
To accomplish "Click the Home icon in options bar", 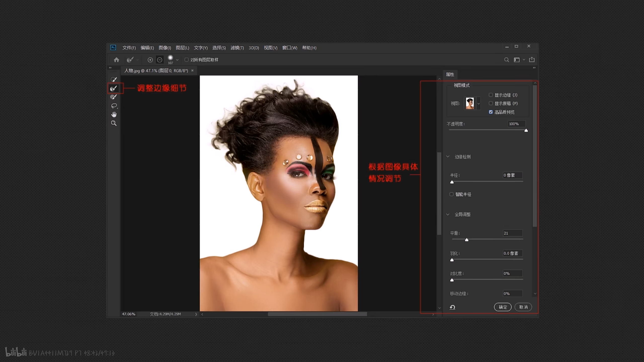I will pyautogui.click(x=116, y=60).
